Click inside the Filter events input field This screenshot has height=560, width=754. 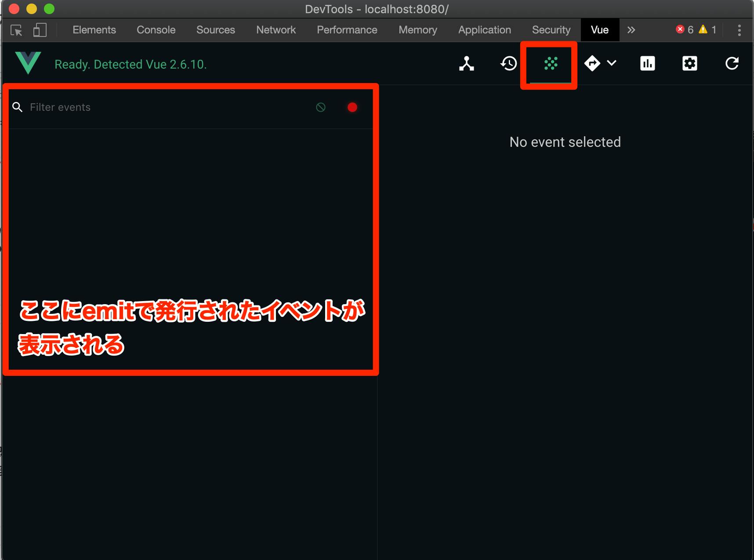132,107
